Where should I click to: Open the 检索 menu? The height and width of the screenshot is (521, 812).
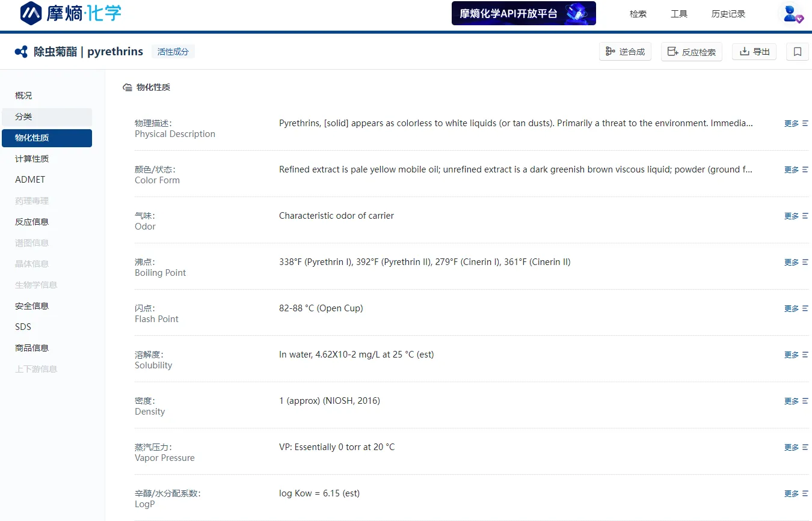click(x=638, y=14)
